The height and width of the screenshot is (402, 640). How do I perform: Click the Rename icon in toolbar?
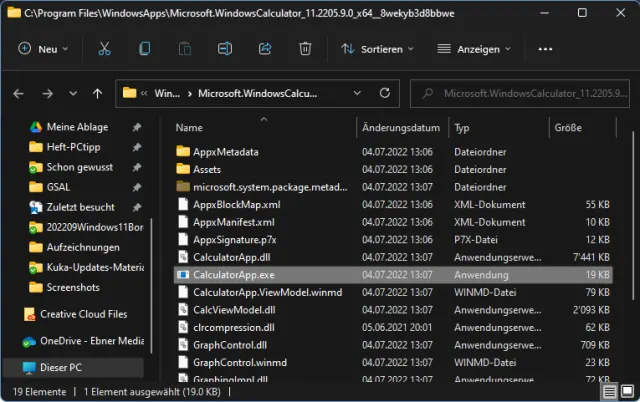point(225,48)
